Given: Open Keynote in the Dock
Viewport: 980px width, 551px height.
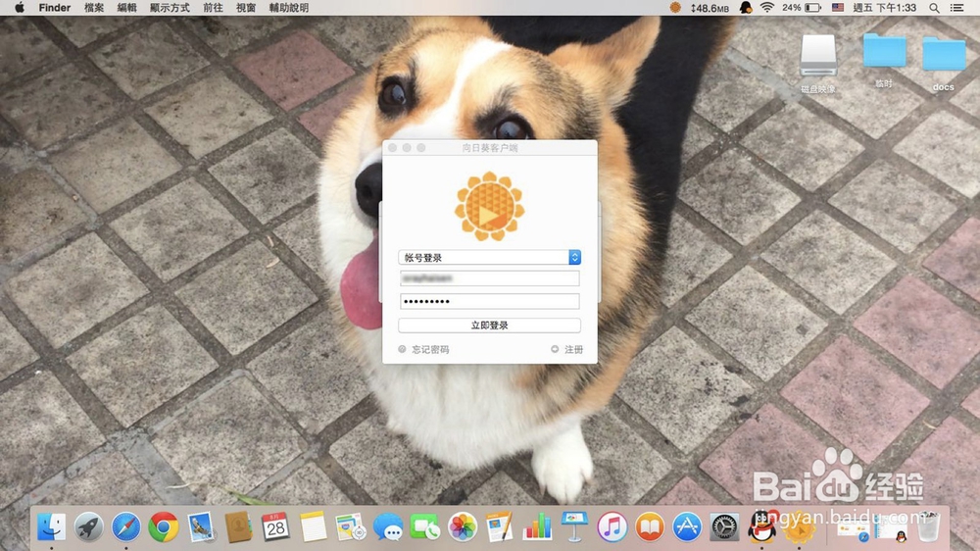Looking at the screenshot, I should (574, 526).
